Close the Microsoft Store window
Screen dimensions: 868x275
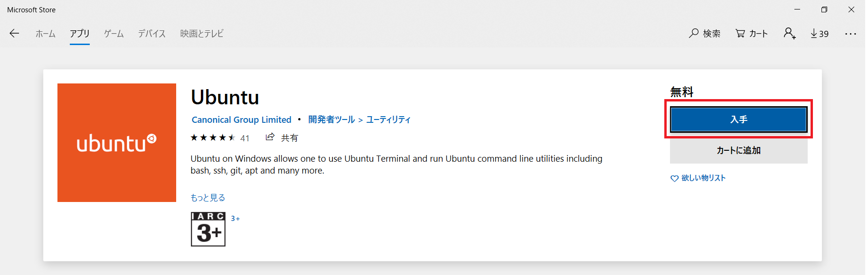pyautogui.click(x=851, y=9)
